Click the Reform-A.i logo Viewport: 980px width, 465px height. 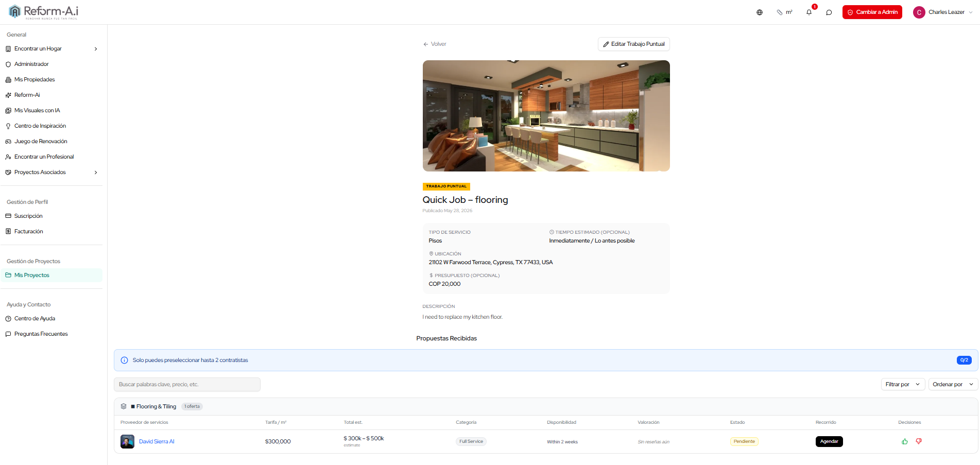click(44, 12)
